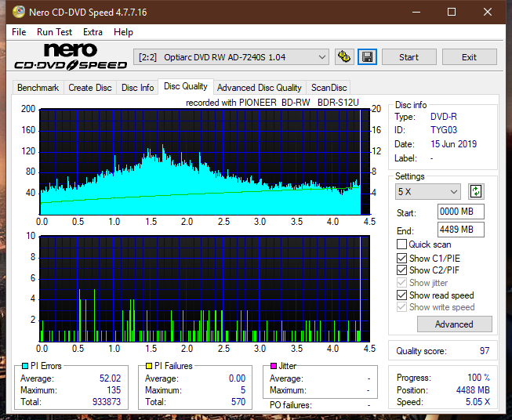Switch to the Create Disc tab
Screen dimensions: 512x420
click(x=90, y=88)
